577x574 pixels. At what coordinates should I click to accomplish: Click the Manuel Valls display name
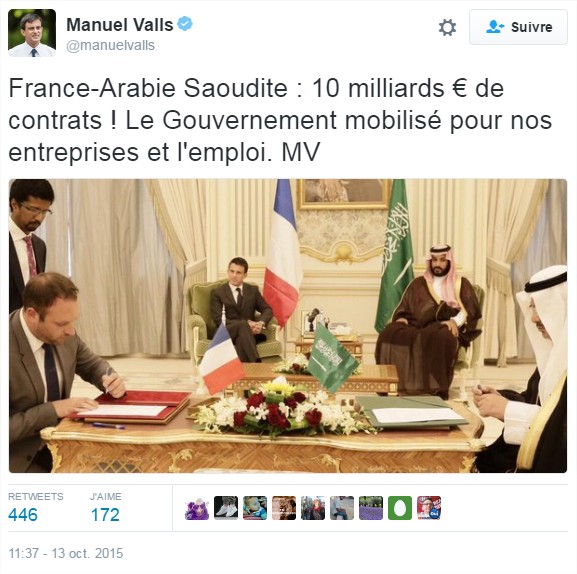click(x=120, y=25)
